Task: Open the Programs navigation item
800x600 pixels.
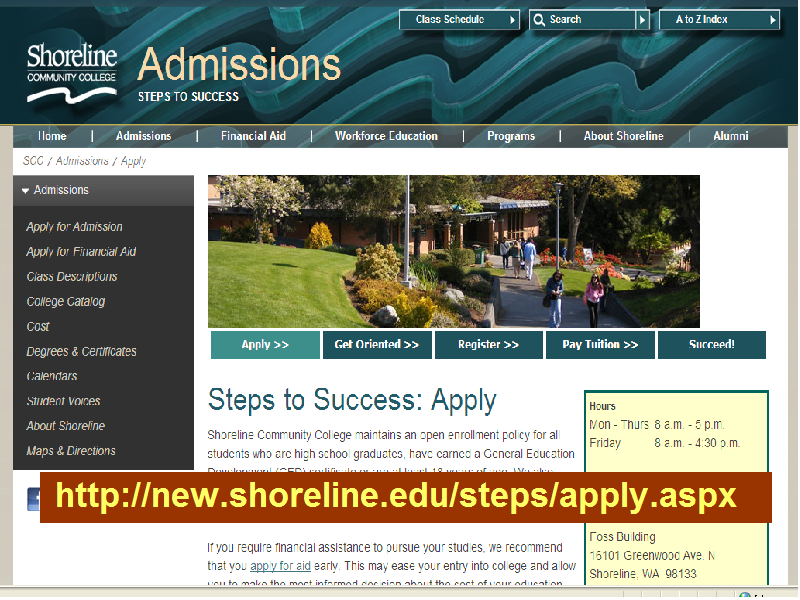Action: coord(511,136)
